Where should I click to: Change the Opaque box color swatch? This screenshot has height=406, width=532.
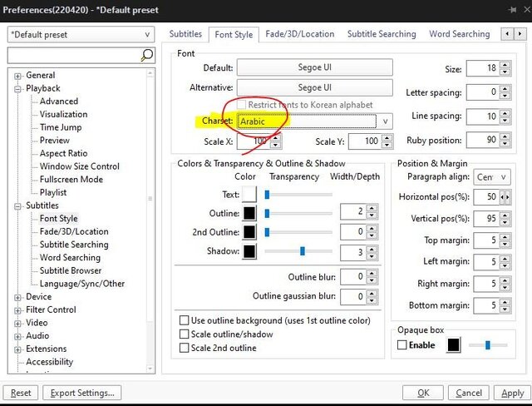click(454, 345)
